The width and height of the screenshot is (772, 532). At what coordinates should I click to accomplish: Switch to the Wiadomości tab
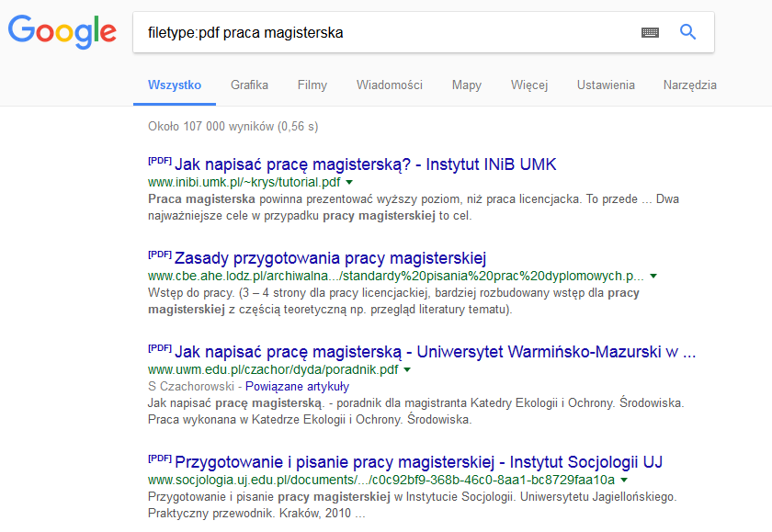[390, 85]
